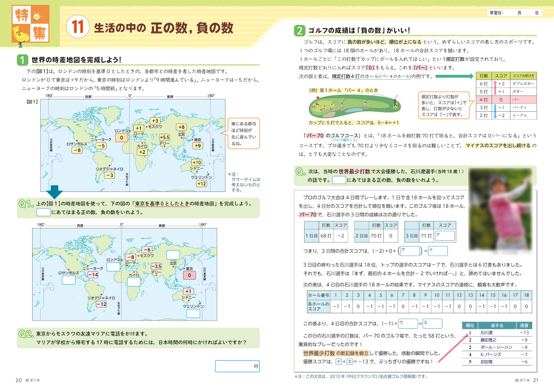Click the −3 label for リオデジャネイロ on upper map
This screenshot has height=392, width=554.
[110, 175]
